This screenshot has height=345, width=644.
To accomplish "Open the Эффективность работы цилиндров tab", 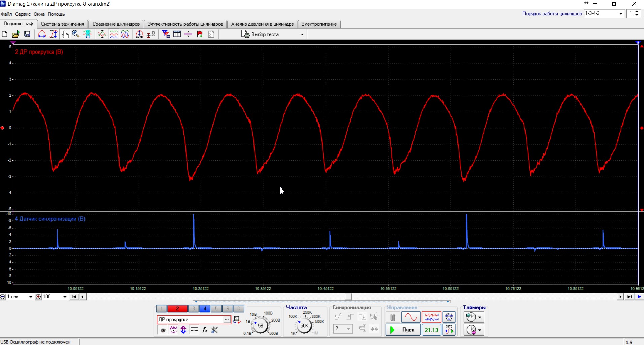I will (x=185, y=24).
